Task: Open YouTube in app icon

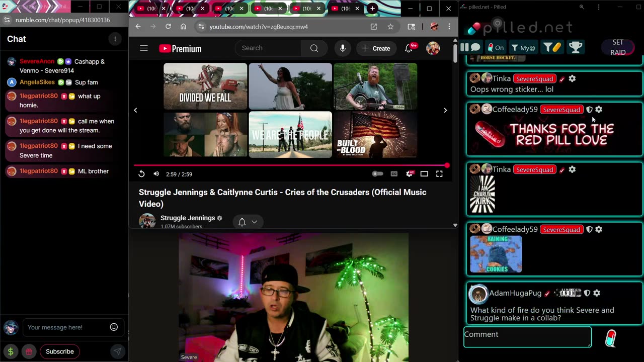Action: (x=374, y=27)
